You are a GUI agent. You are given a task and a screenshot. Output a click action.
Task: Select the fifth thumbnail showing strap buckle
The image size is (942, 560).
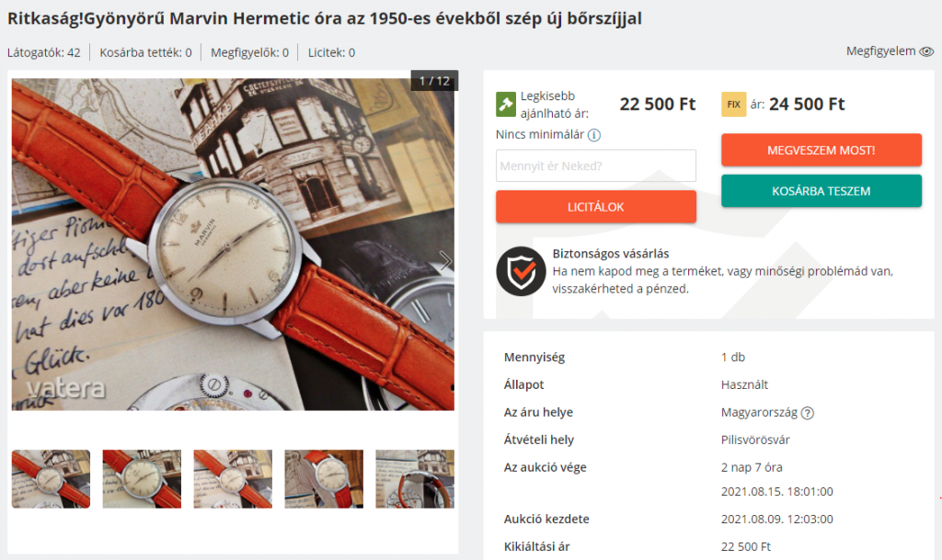(415, 479)
